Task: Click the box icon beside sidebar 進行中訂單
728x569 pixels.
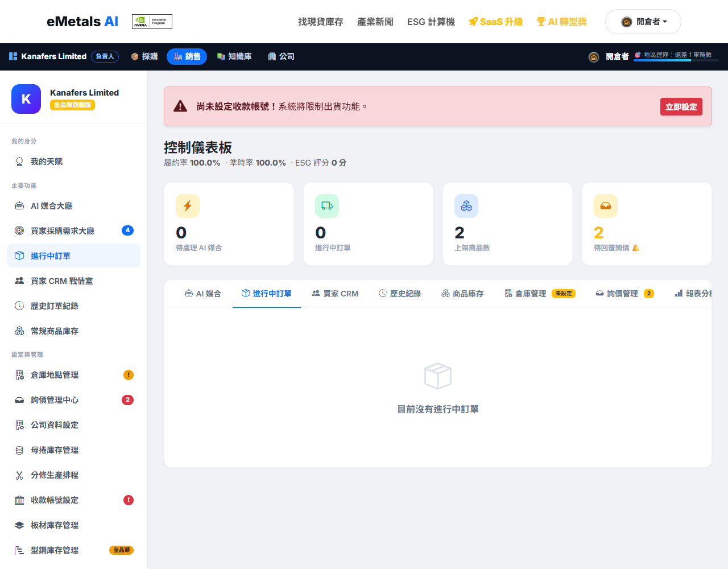Action: click(19, 256)
